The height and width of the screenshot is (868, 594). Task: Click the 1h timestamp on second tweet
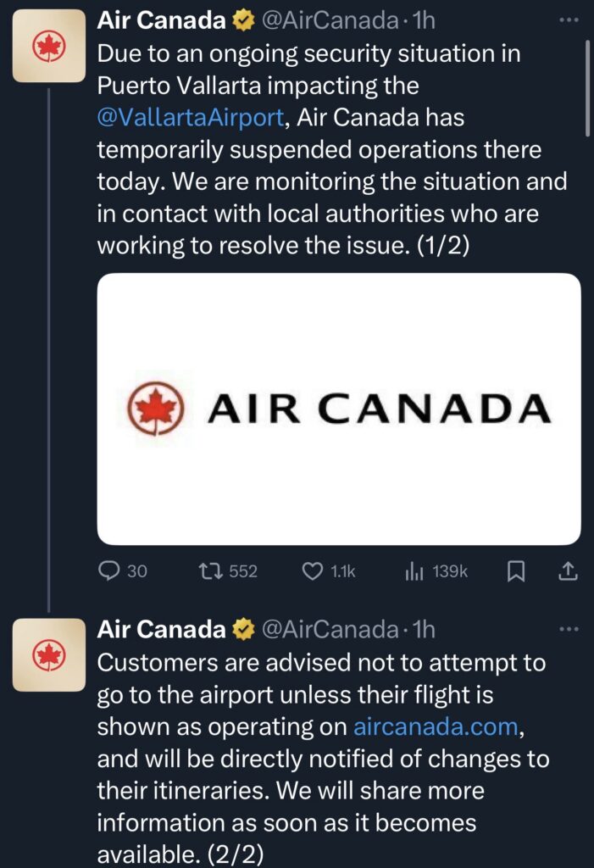click(x=422, y=630)
